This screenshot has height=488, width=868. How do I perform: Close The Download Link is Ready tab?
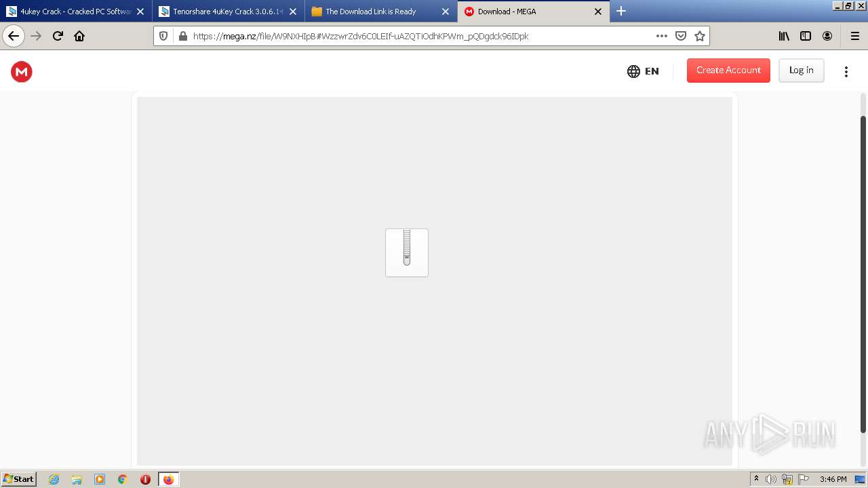[446, 12]
